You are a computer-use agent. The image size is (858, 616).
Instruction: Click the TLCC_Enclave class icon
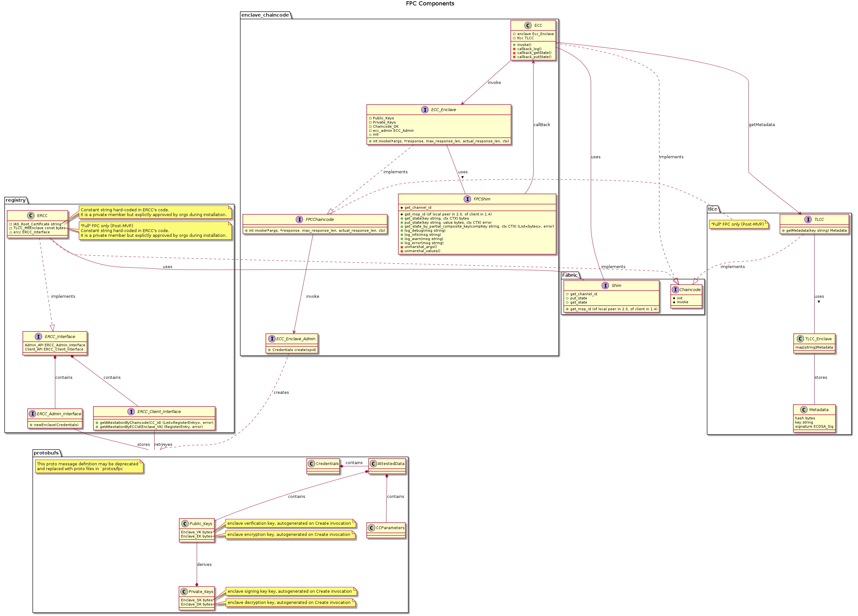[800, 339]
